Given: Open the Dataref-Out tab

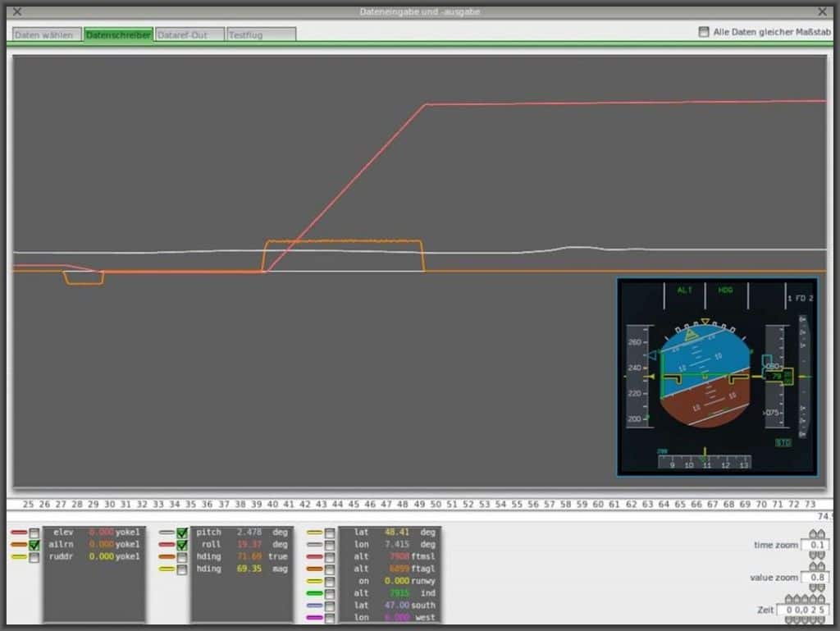Looking at the screenshot, I should 189,35.
